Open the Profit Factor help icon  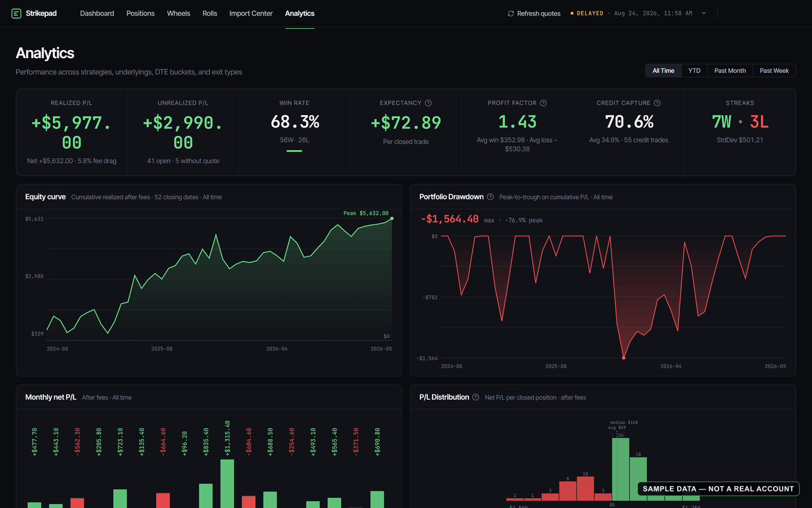(x=544, y=103)
